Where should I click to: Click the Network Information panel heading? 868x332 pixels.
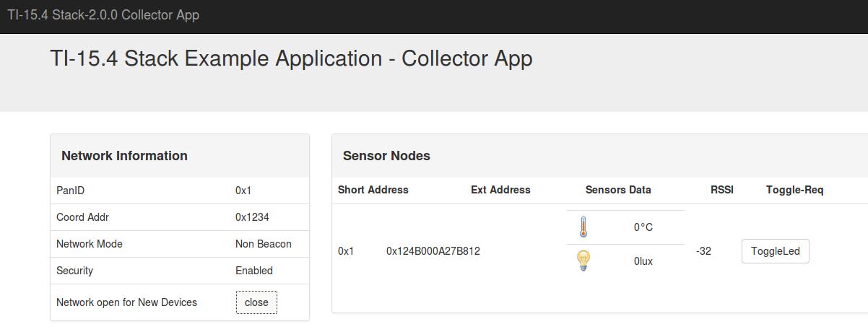[124, 156]
